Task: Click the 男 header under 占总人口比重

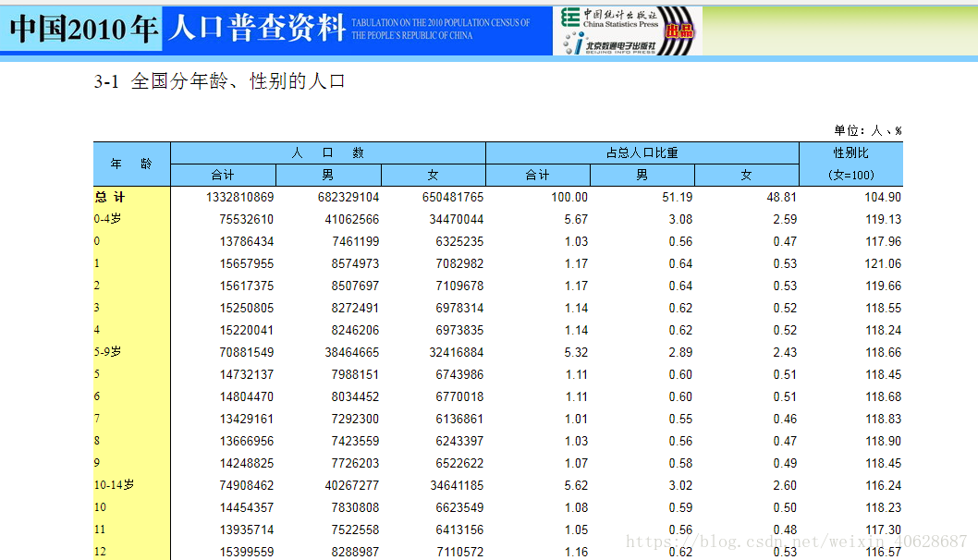Action: 642,176
